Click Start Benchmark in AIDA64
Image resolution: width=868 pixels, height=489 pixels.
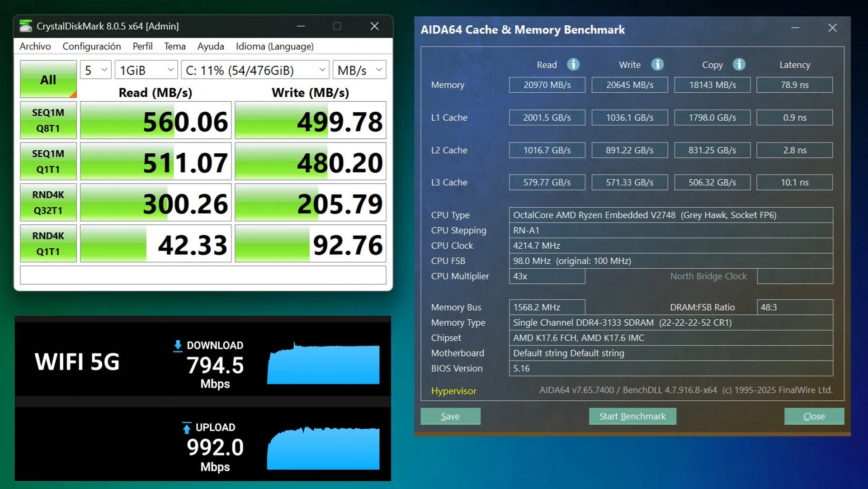[632, 416]
